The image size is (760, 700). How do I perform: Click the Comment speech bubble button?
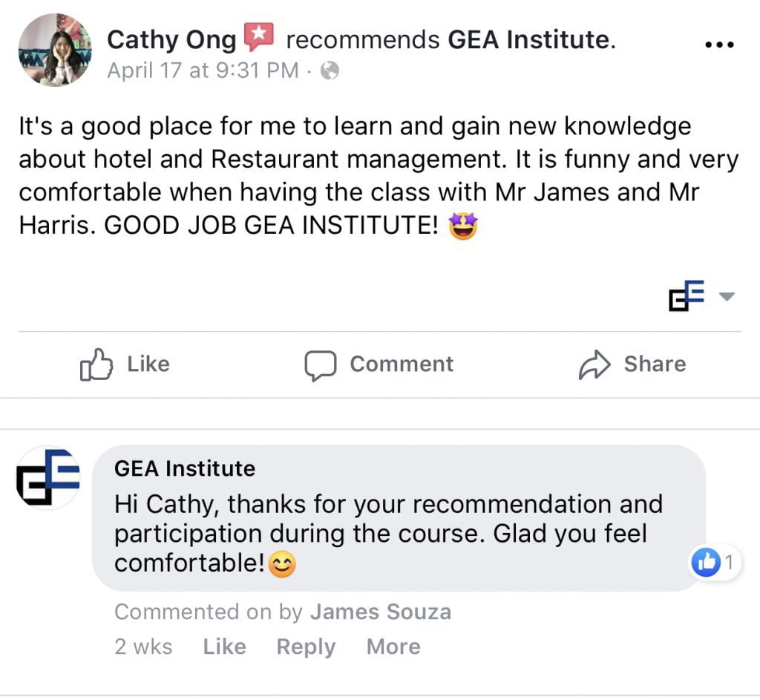pyautogui.click(x=379, y=364)
